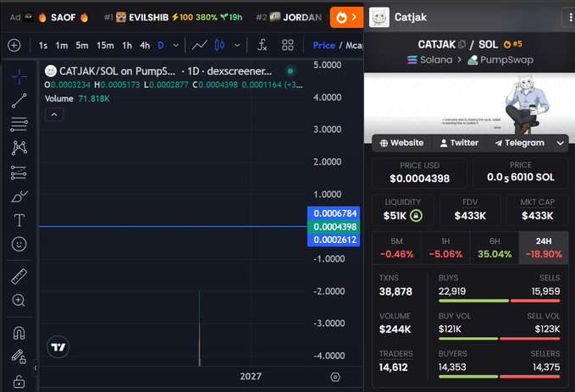Select the D daily timeframe
Viewport: 575px width, 392px height.
[161, 45]
